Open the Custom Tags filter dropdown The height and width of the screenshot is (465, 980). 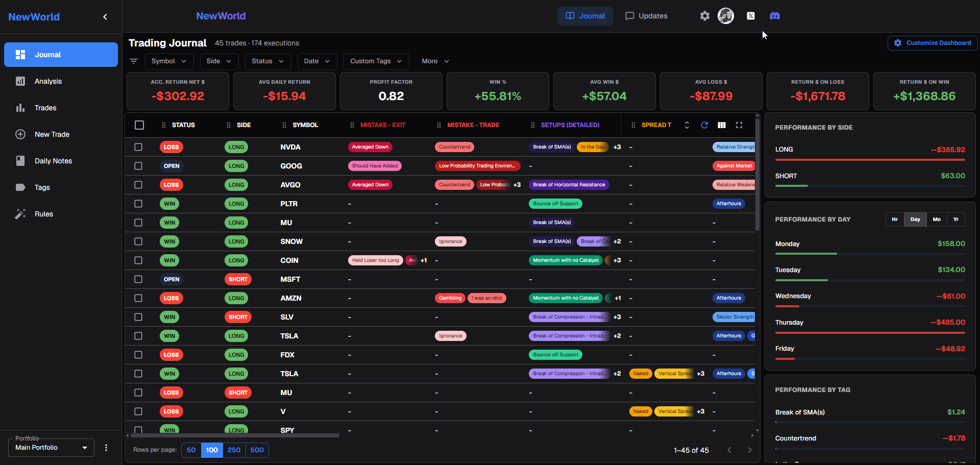click(376, 61)
